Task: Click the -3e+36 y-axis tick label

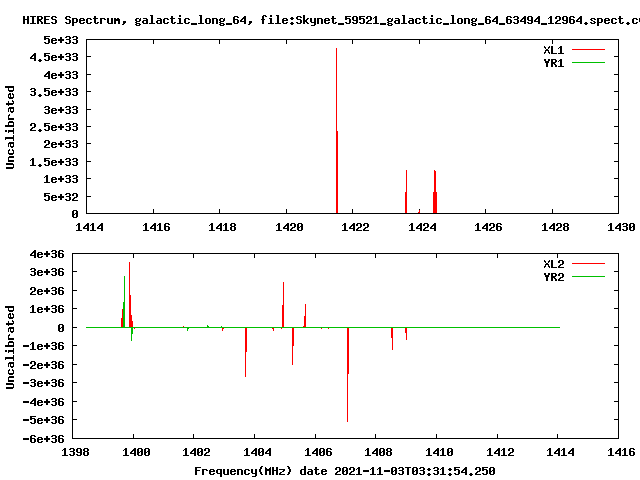Action: 43,383
